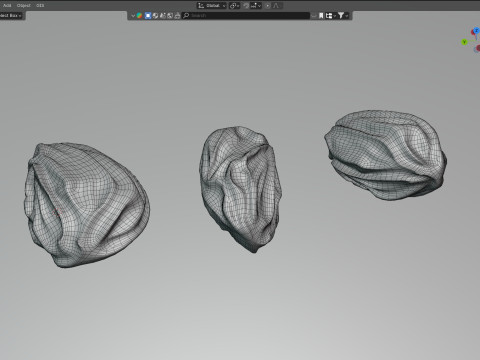Click into the Search field
This screenshot has width=480, height=360.
[x=246, y=15]
